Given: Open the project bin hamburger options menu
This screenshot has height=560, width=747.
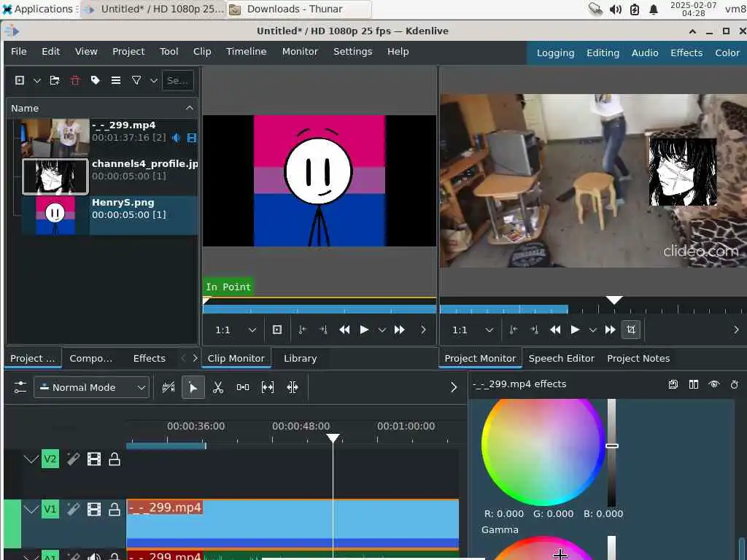Looking at the screenshot, I should click(x=116, y=80).
